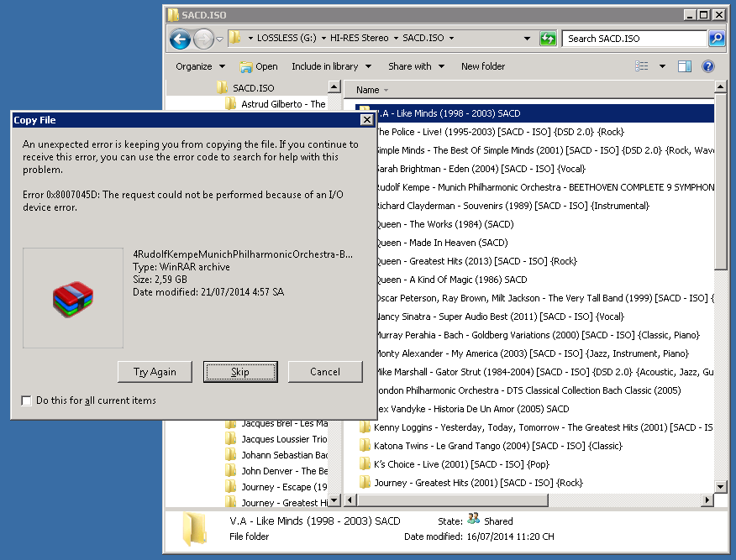Click the Shared state icon in details pane
This screenshot has width=736, height=560.
click(x=473, y=519)
